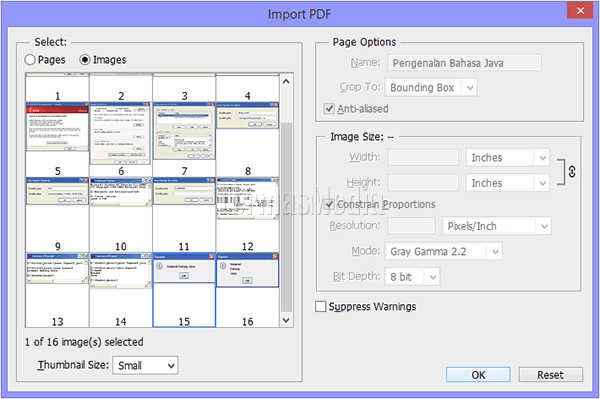Open the Width units dropdown
The height and width of the screenshot is (399, 600).
[507, 158]
